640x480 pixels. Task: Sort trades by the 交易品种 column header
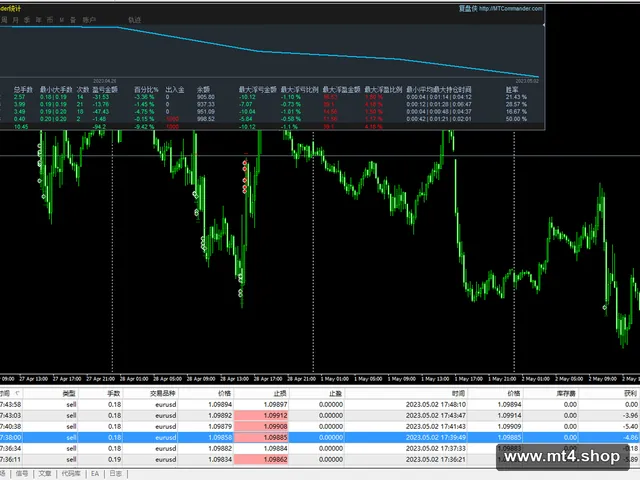162,393
